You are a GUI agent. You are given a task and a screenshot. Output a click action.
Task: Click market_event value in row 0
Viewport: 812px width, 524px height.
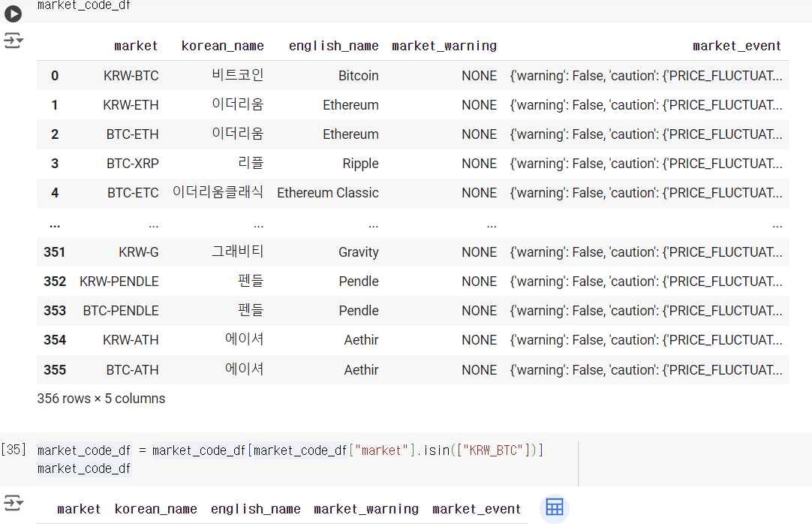[645, 76]
